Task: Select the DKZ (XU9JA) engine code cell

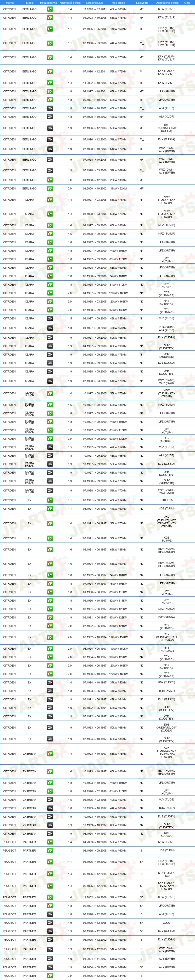Action: click(166, 609)
